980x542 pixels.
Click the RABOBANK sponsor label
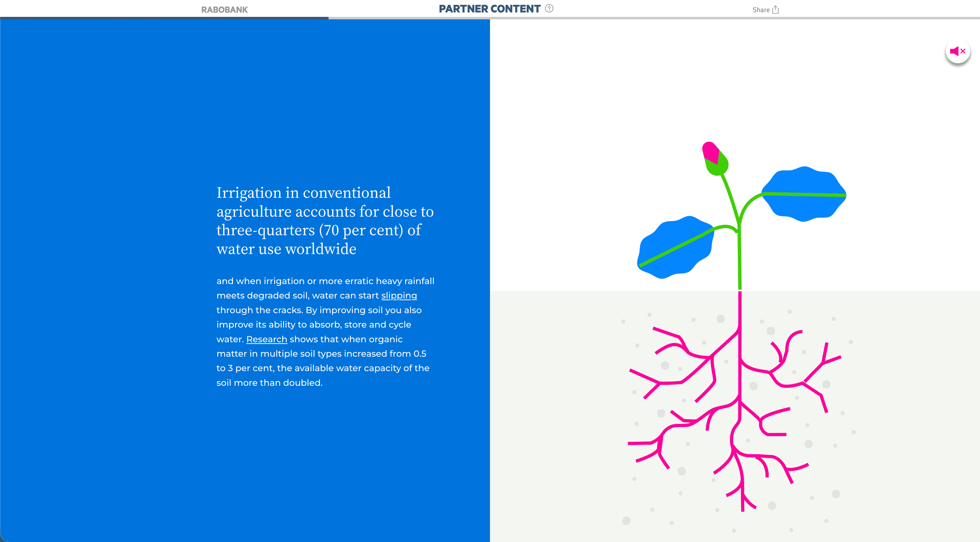click(x=224, y=10)
